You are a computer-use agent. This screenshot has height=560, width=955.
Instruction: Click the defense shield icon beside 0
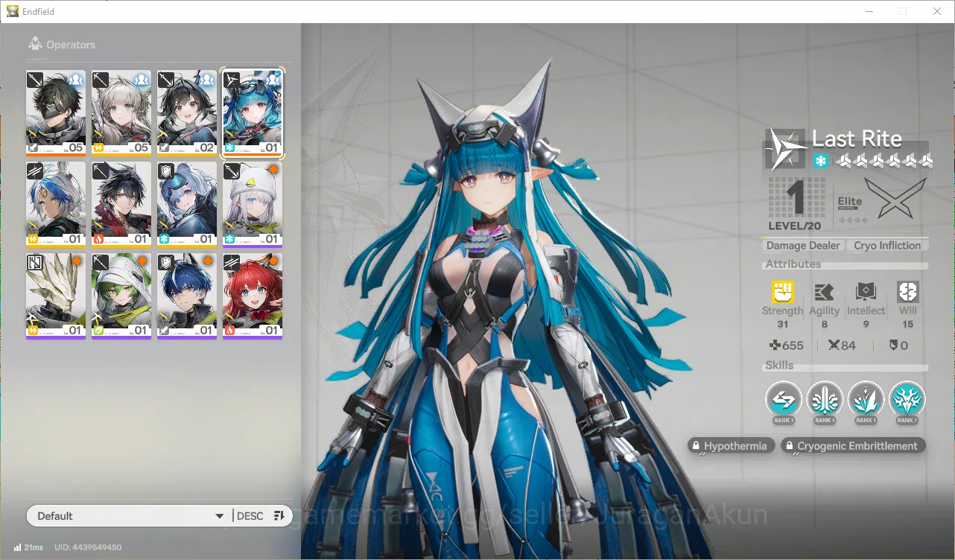893,346
